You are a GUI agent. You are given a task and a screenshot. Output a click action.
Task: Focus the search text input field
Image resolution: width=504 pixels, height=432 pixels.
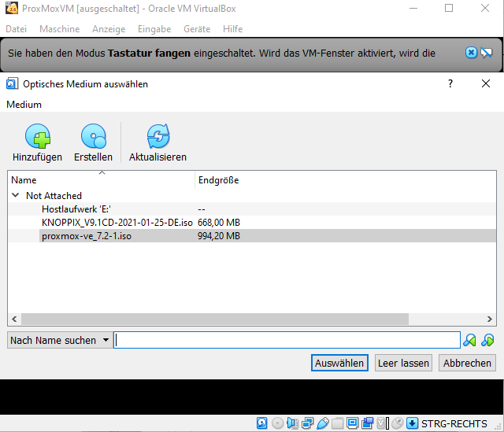click(x=287, y=340)
